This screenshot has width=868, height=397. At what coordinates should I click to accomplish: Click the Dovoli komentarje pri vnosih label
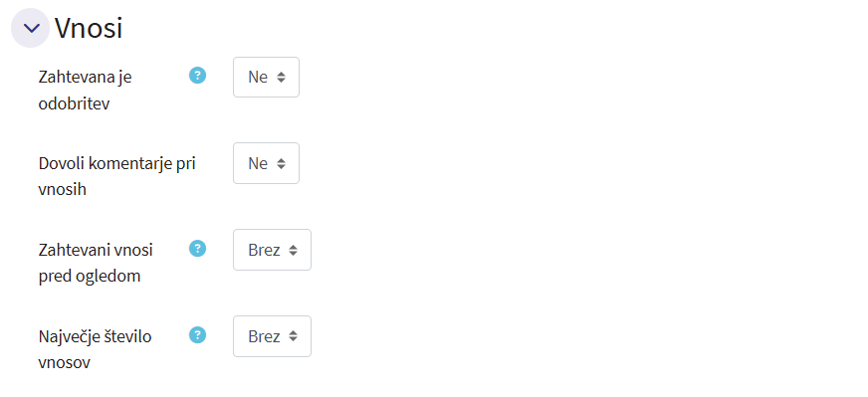[x=116, y=177]
